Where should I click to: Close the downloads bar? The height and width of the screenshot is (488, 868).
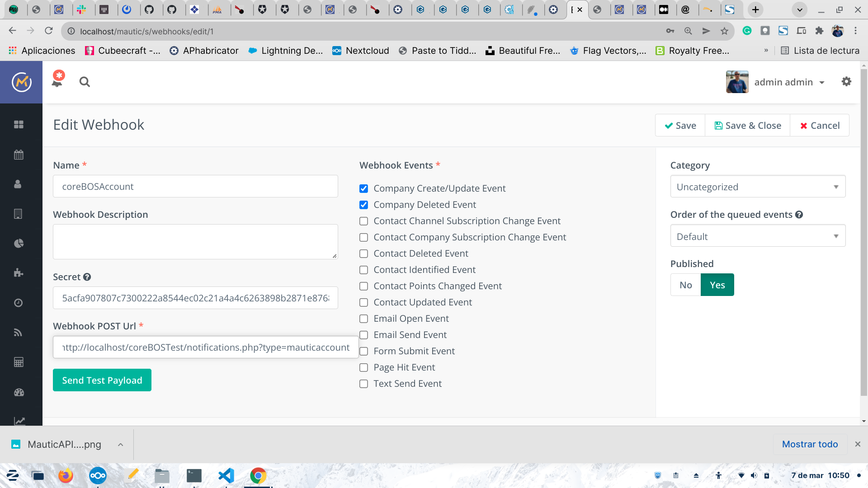858,444
